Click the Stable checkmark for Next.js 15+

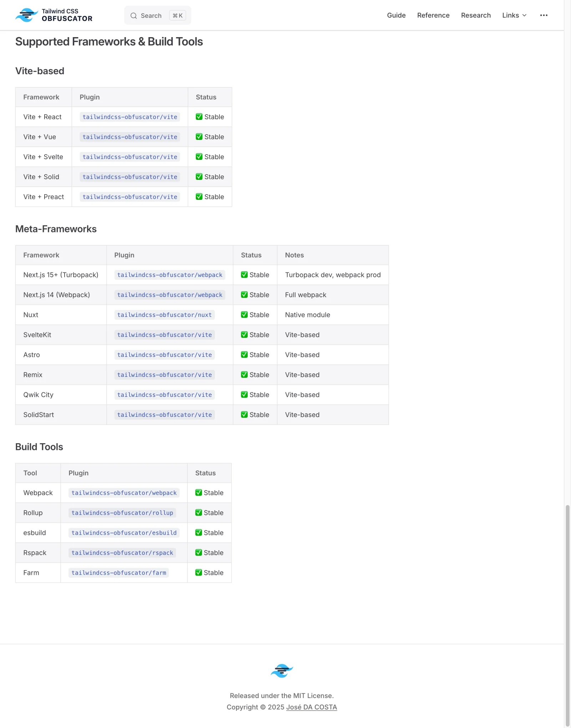coord(244,275)
